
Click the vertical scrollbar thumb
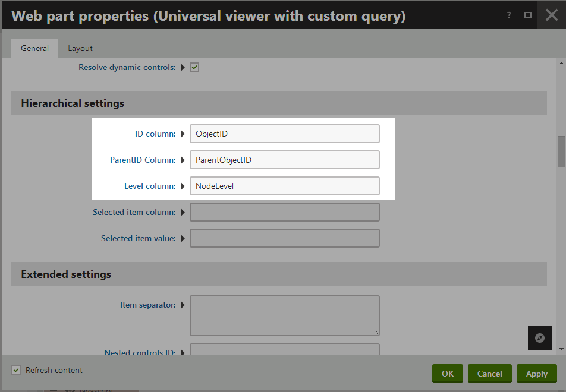pyautogui.click(x=561, y=151)
